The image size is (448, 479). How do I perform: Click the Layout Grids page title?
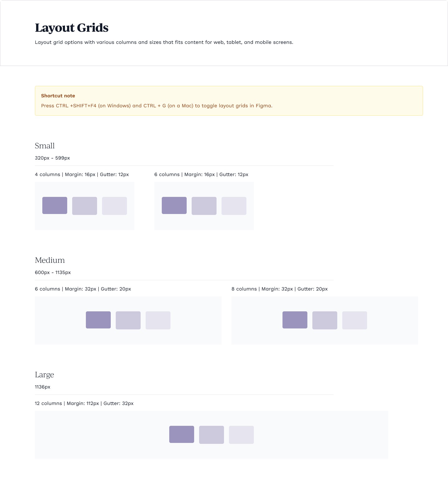(x=72, y=28)
